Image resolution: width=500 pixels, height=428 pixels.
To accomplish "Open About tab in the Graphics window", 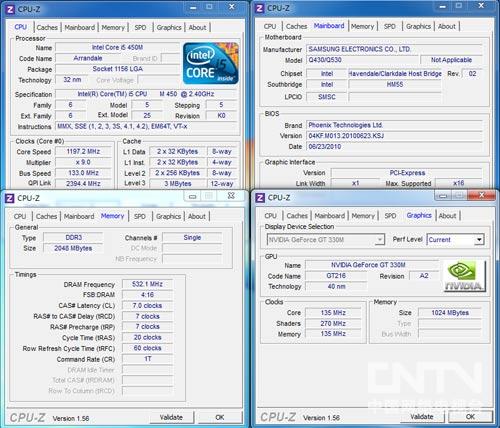I will click(447, 216).
